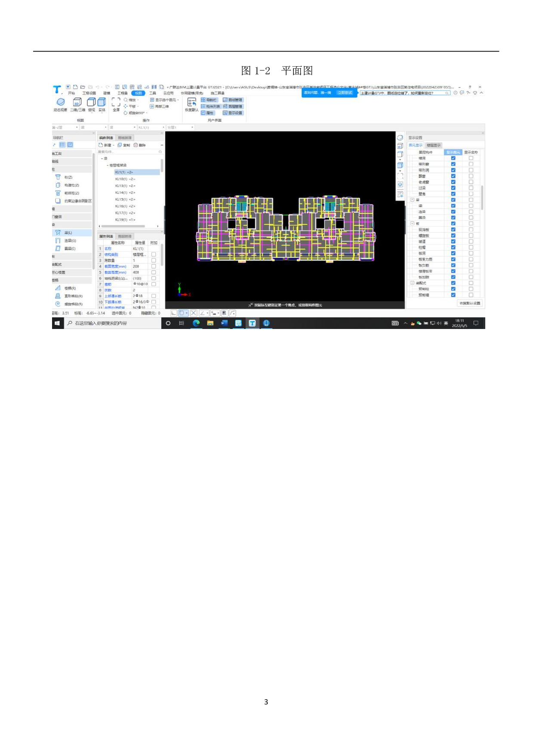Collapse the 楼层框架梁 tree node
The image size is (536, 756).
click(108, 165)
